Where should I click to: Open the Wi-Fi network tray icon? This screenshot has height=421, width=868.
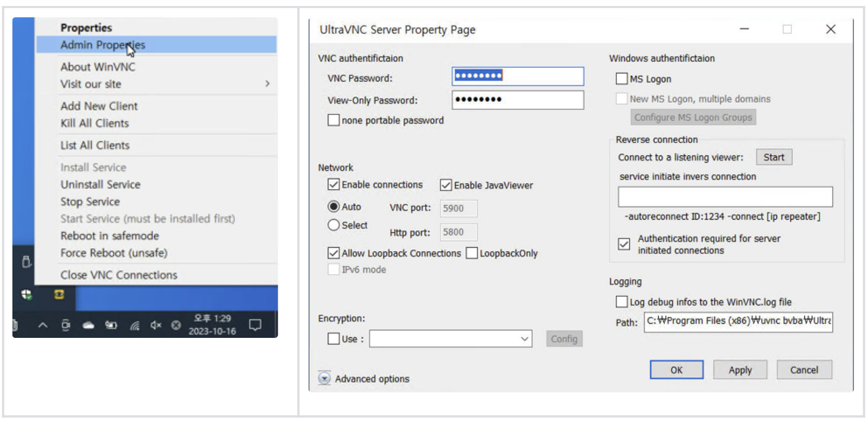(x=135, y=325)
